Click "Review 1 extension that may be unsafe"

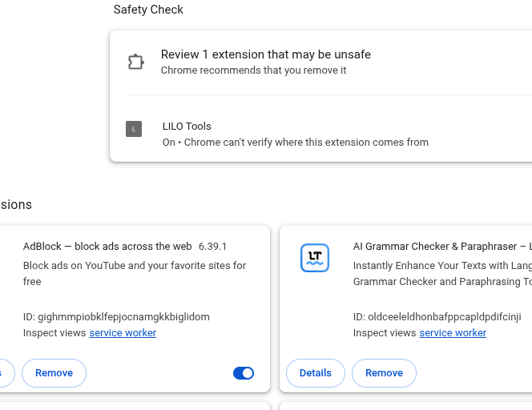pos(265,54)
